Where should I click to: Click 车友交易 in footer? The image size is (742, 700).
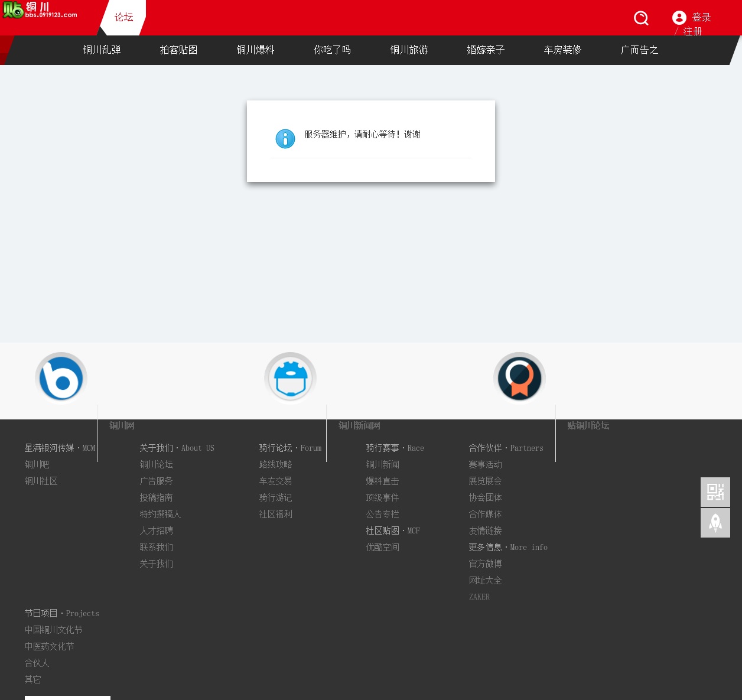(x=275, y=481)
